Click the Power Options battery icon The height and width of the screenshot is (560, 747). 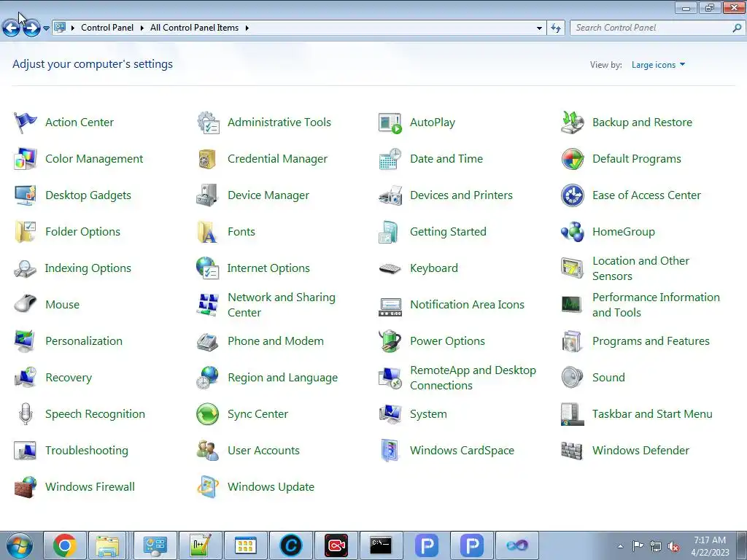(390, 341)
